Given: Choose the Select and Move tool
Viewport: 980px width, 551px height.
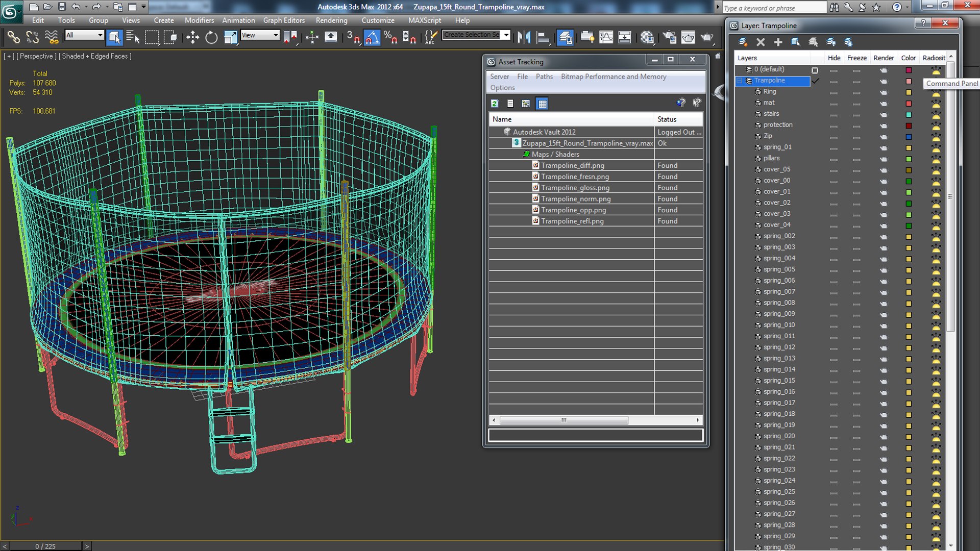Looking at the screenshot, I should pyautogui.click(x=192, y=37).
